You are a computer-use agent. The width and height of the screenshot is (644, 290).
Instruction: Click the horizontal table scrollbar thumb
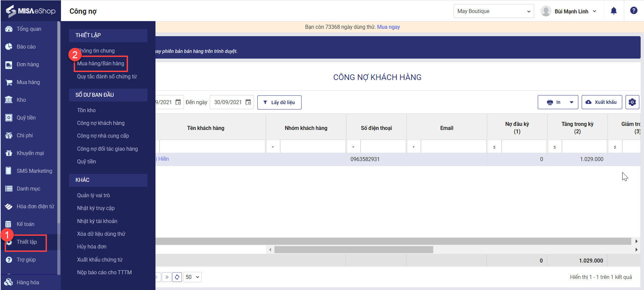(353, 249)
